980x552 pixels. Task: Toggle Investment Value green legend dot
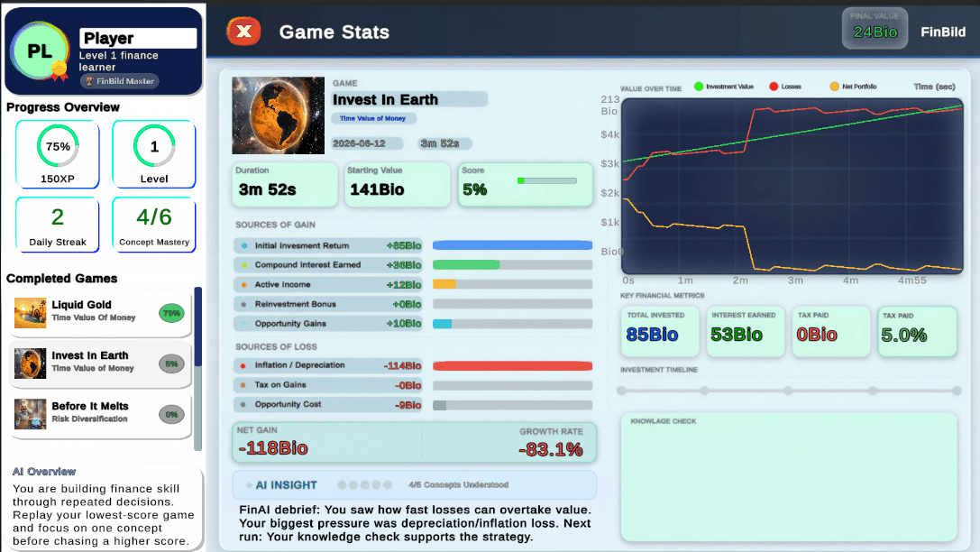[x=699, y=87]
